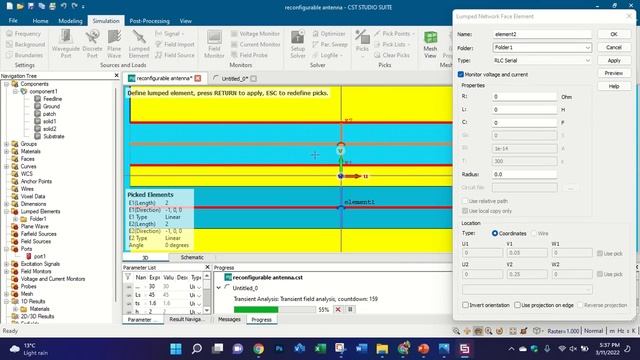Expand the Groups tree node
This screenshot has height=360, width=640.
pyautogui.click(x=7, y=144)
